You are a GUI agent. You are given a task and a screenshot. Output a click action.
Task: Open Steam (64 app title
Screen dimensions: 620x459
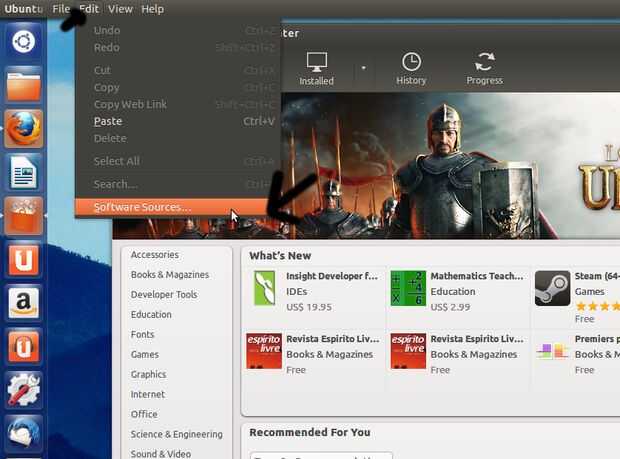click(x=597, y=276)
